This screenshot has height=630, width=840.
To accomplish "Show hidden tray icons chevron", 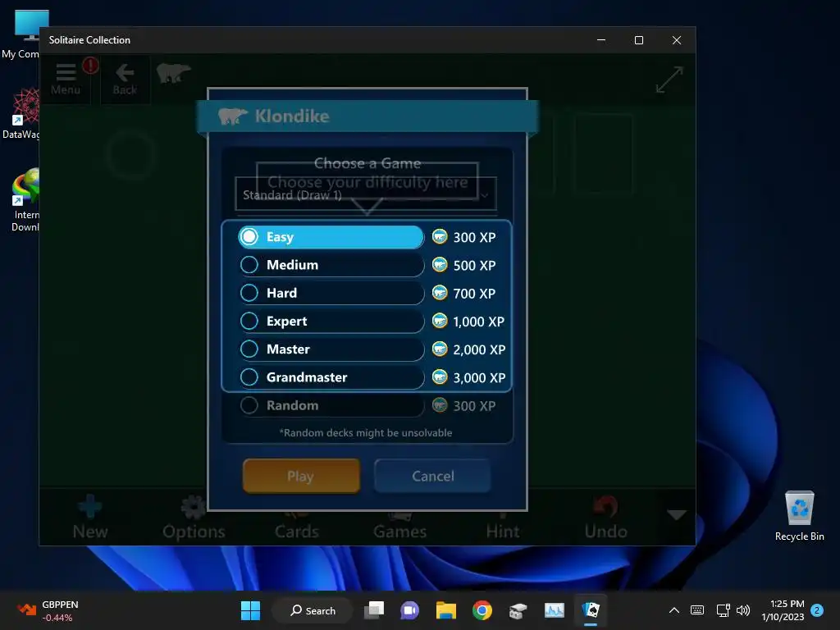I will (x=674, y=610).
